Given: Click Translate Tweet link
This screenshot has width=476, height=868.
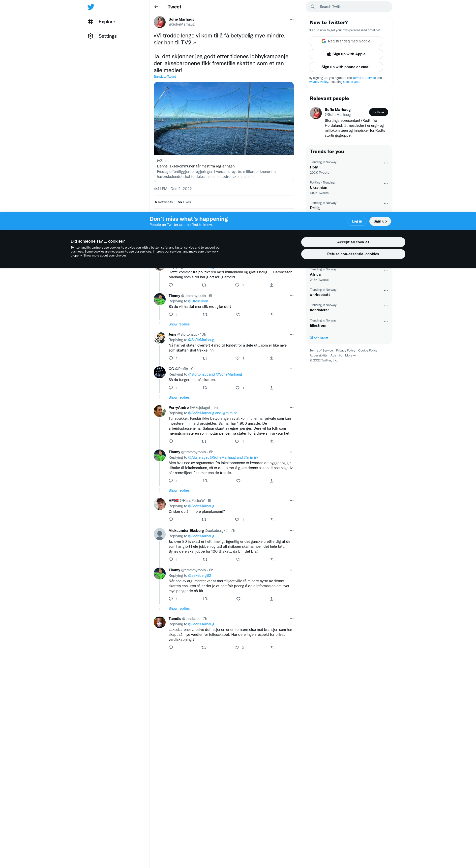Looking at the screenshot, I should [165, 76].
